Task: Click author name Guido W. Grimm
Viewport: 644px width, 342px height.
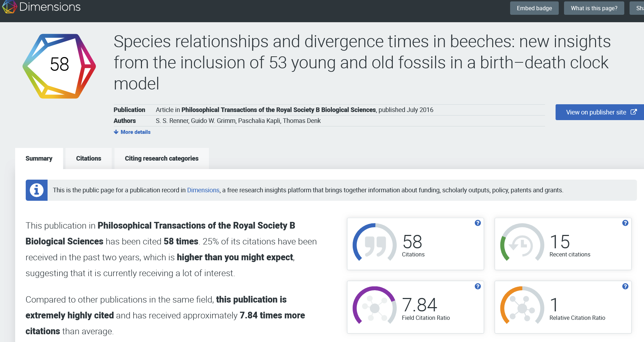Action: pyautogui.click(x=213, y=121)
